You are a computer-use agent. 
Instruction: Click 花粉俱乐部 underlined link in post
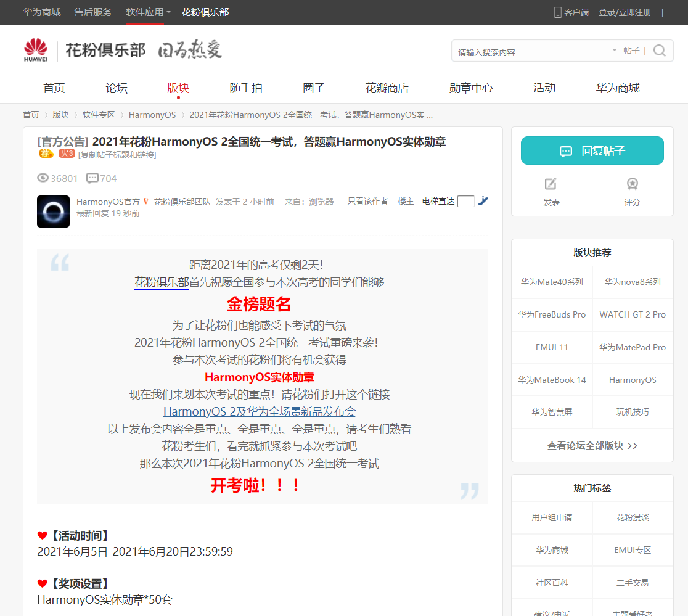162,282
